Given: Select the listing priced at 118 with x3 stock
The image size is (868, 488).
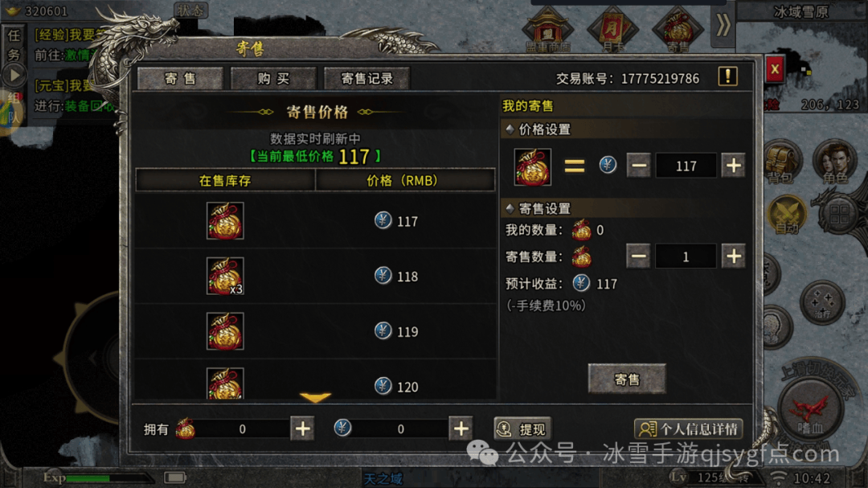Looking at the screenshot, I should point(315,276).
